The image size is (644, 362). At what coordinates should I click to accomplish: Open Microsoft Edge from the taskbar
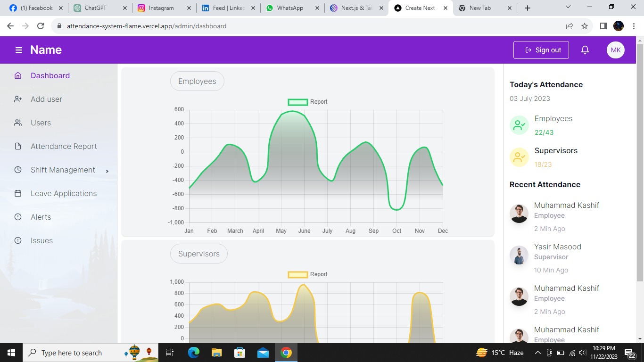pyautogui.click(x=194, y=353)
